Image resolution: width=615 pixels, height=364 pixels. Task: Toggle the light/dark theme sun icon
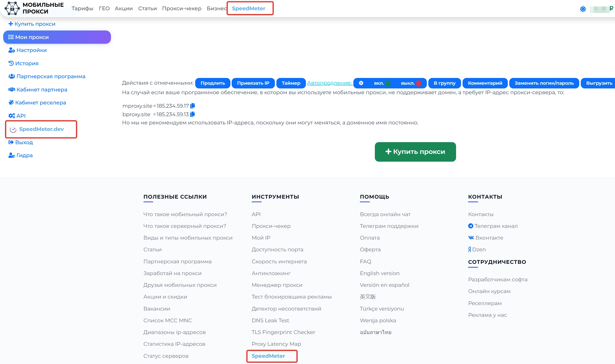point(583,9)
